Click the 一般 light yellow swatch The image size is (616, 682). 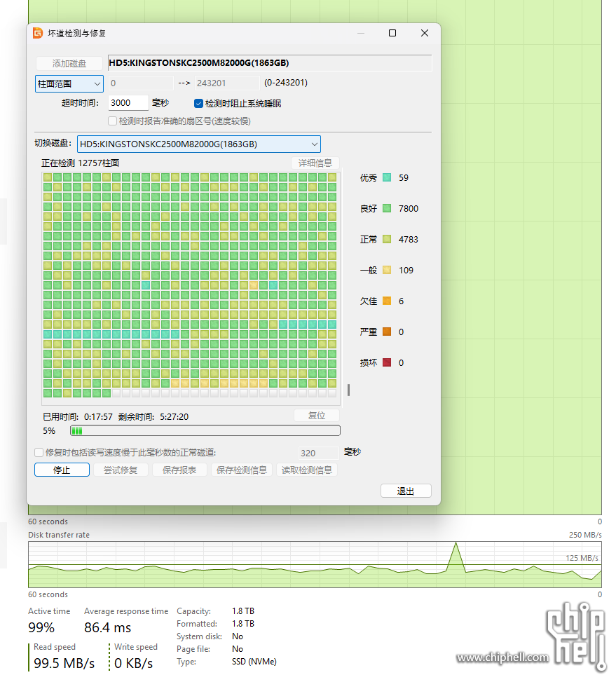pyautogui.click(x=387, y=270)
